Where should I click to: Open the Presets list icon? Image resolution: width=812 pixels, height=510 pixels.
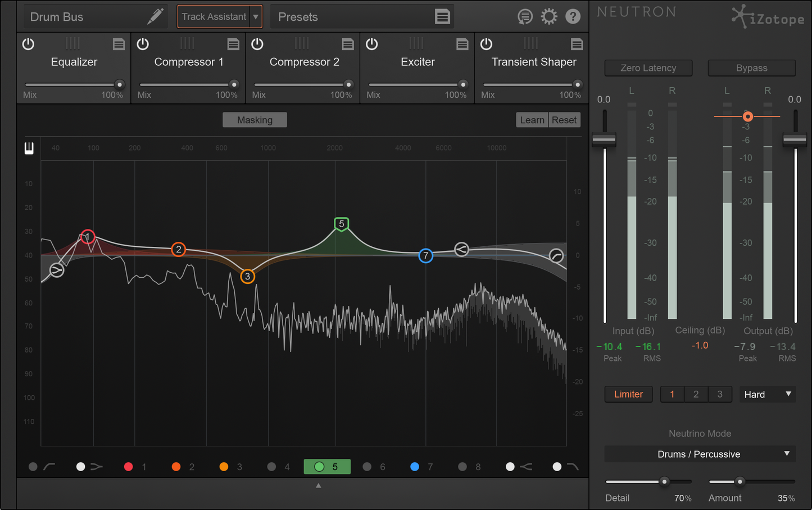[442, 17]
